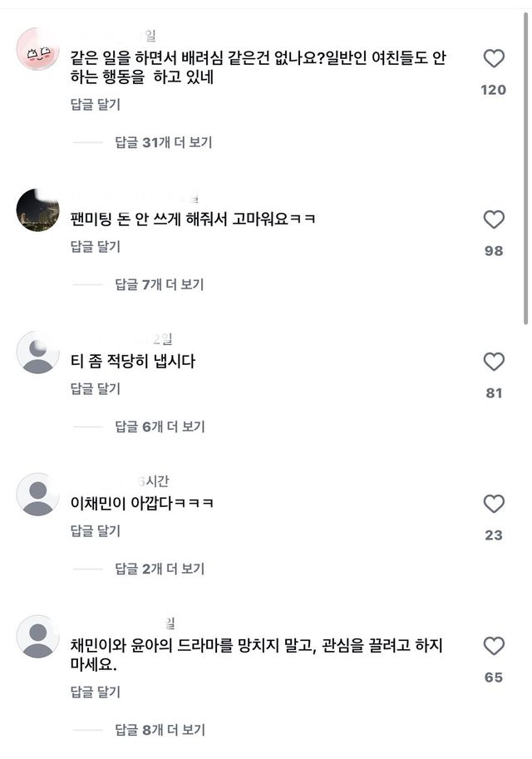The width and height of the screenshot is (532, 759).
Task: Click 답글 달기 under 이채민이 아깝다
Action: point(95,530)
